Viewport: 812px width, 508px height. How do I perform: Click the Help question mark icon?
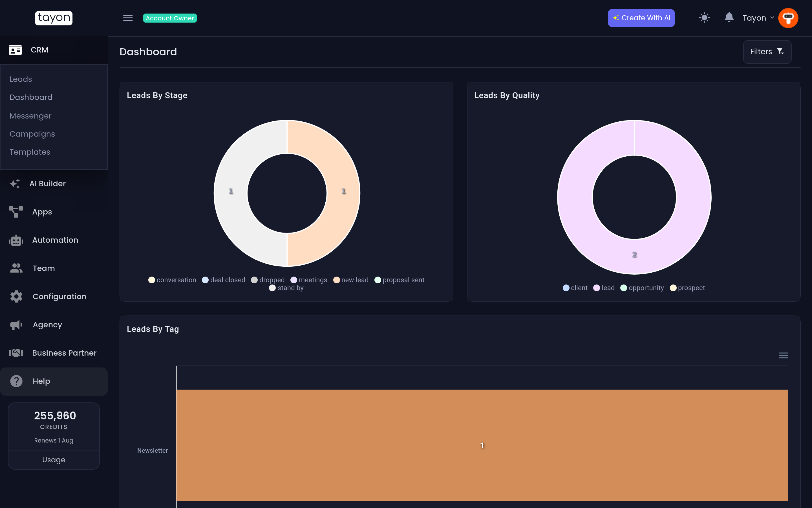[16, 381]
